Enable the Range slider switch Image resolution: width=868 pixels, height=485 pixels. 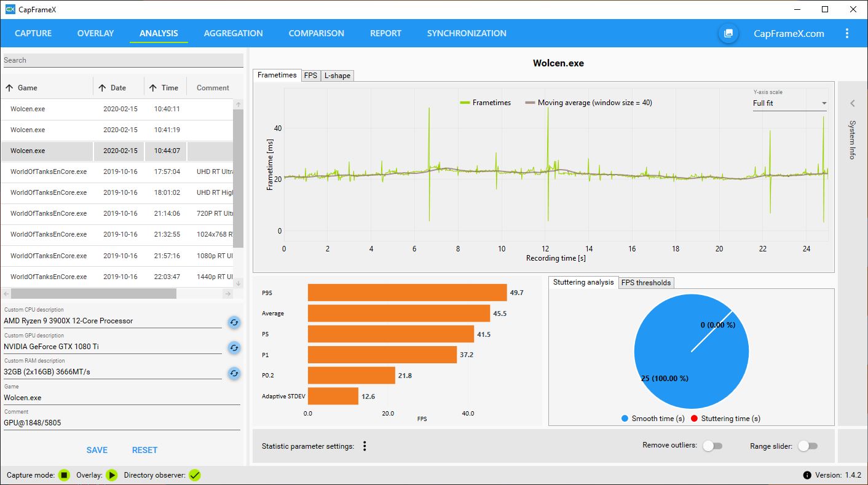click(808, 446)
